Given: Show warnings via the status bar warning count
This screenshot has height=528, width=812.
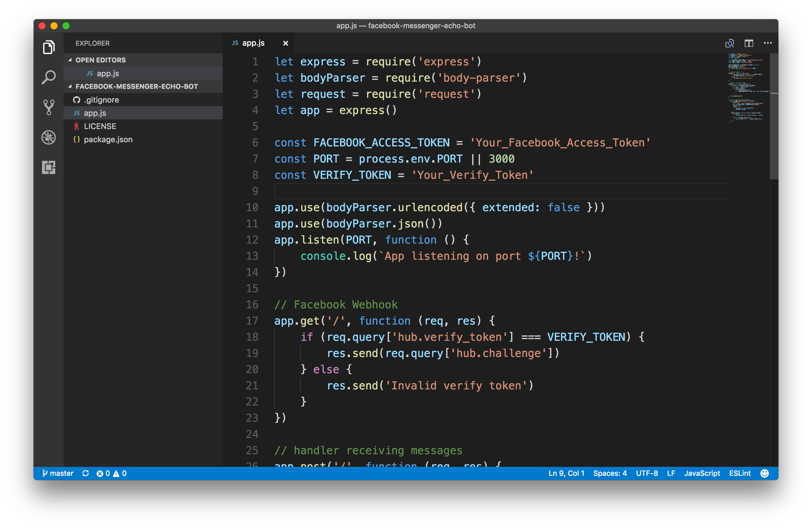Looking at the screenshot, I should (120, 473).
